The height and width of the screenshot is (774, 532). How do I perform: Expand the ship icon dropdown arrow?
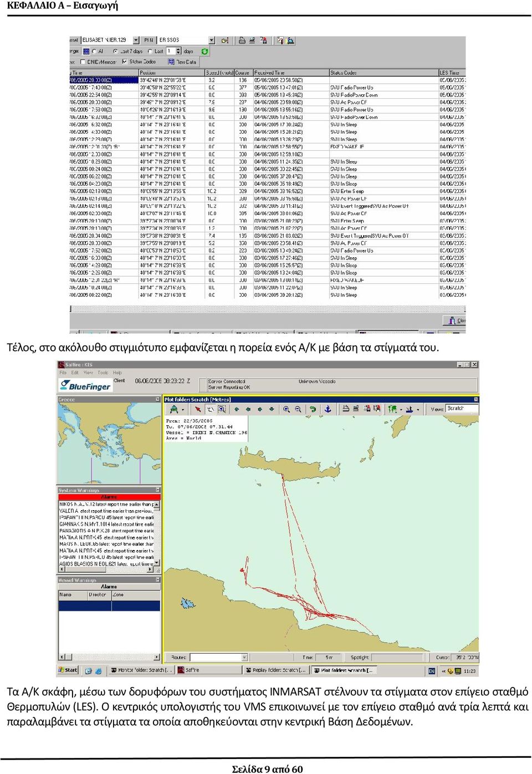click(418, 410)
